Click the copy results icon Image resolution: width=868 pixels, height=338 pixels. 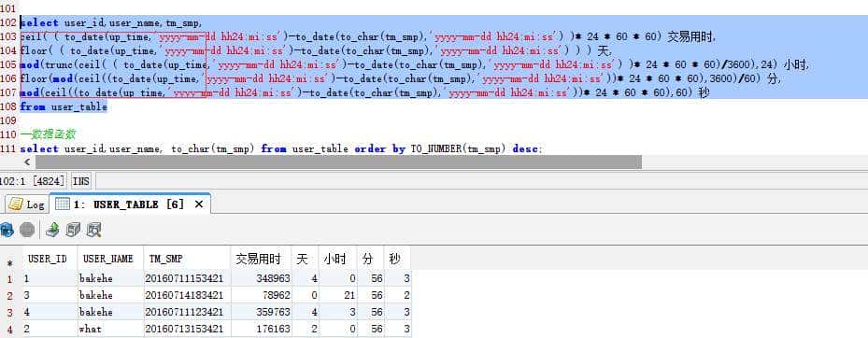pos(73,229)
